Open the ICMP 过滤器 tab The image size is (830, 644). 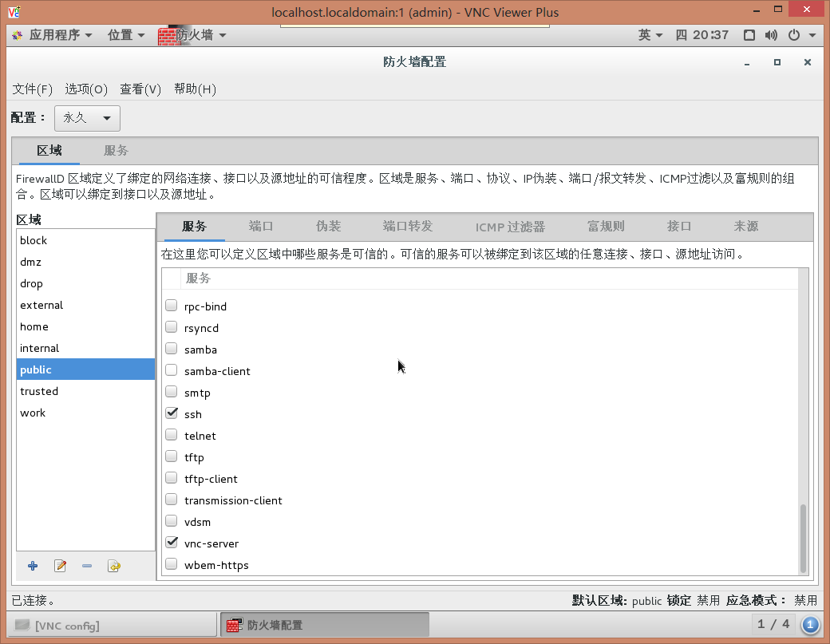[510, 227]
